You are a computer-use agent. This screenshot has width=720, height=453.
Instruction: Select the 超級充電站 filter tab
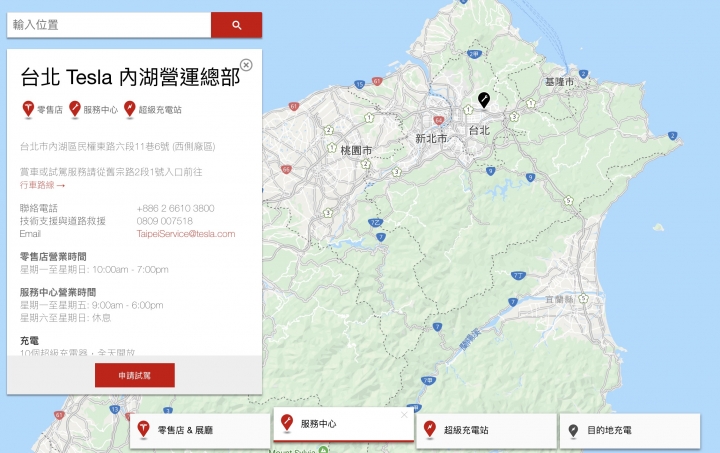(486, 430)
